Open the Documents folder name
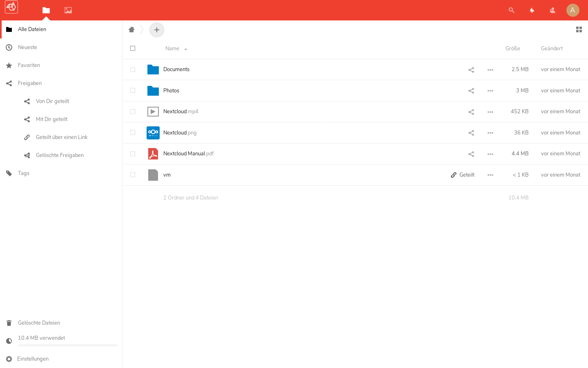Viewport: 588px width, 368px height. [x=176, y=70]
